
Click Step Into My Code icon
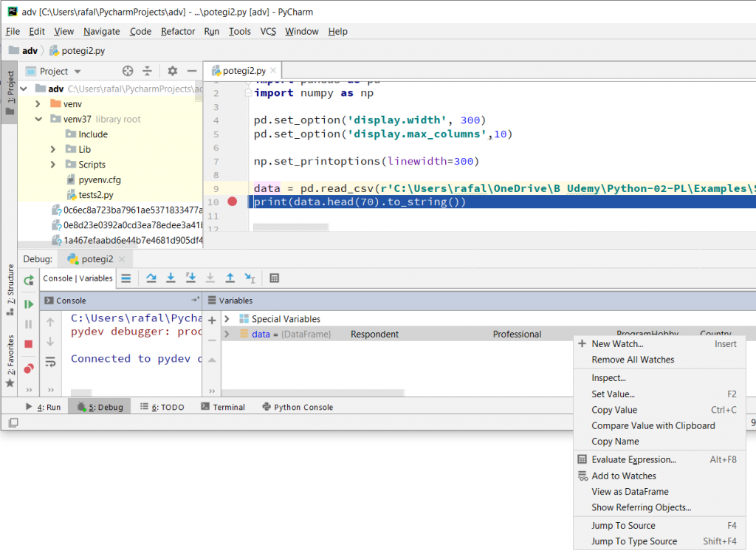191,278
